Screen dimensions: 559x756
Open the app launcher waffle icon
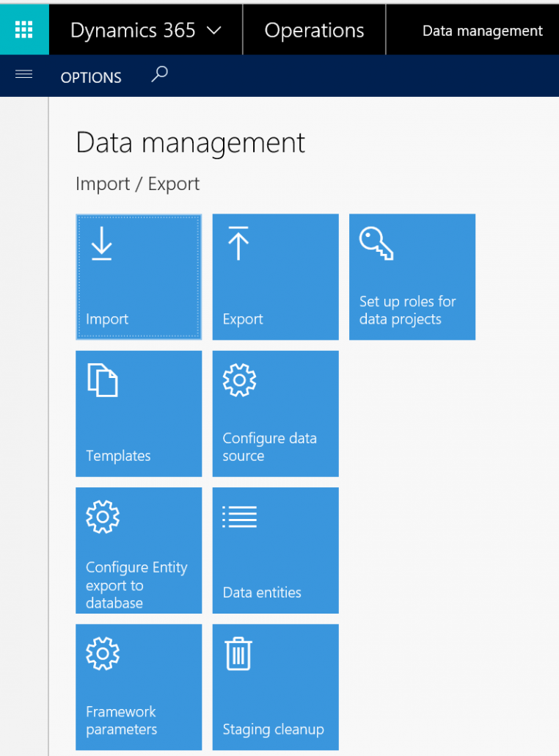point(23,29)
